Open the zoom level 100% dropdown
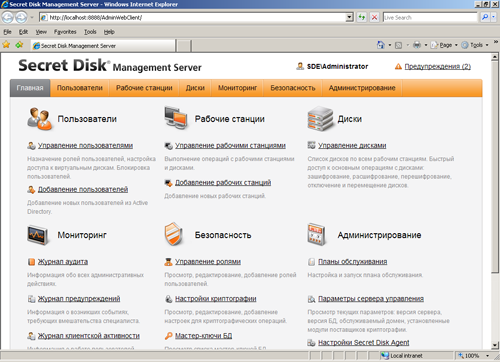The image size is (500, 362). [487, 356]
